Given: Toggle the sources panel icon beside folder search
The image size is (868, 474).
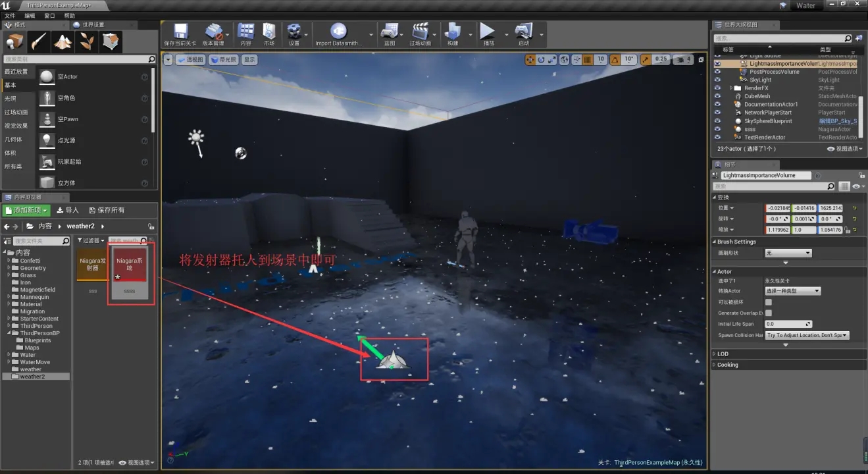Looking at the screenshot, I should click(x=7, y=241).
